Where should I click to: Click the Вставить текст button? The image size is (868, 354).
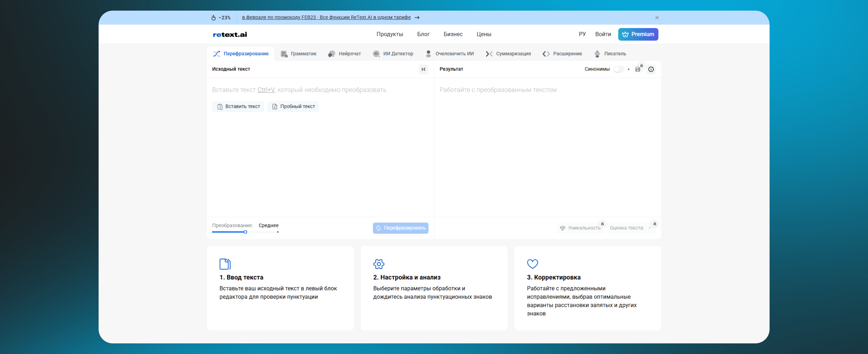[238, 106]
